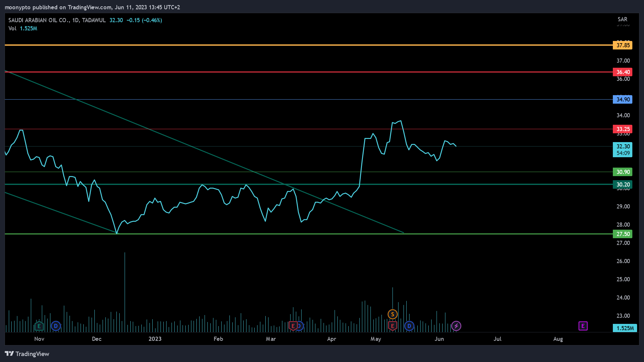Open the blue dividend D marker in November
Screen dimensions: 644x362
tap(56, 326)
